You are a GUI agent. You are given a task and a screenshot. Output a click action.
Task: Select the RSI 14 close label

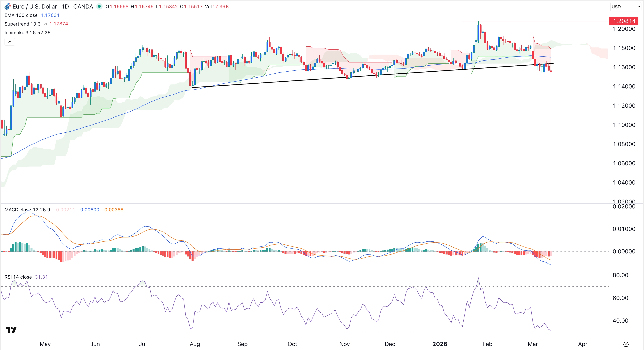pos(18,277)
